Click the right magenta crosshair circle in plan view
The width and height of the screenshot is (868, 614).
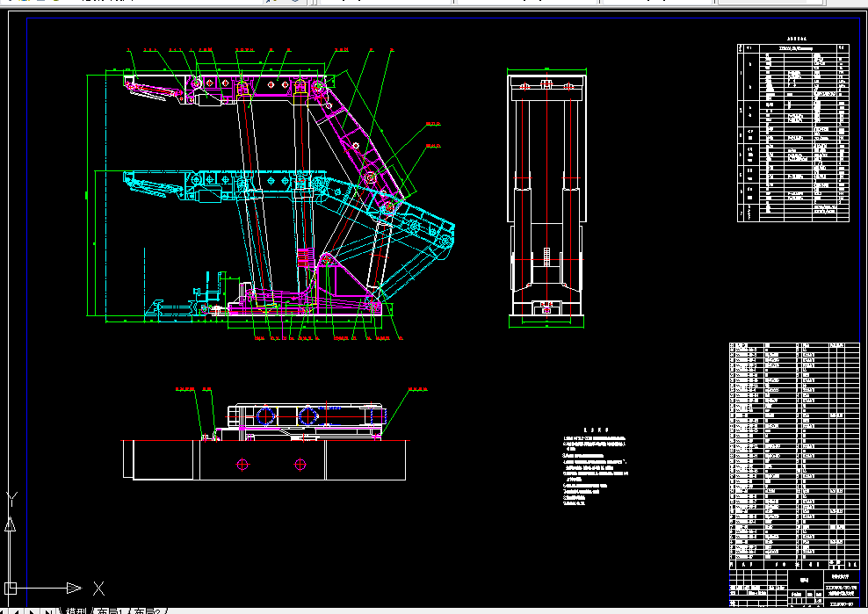coord(300,465)
